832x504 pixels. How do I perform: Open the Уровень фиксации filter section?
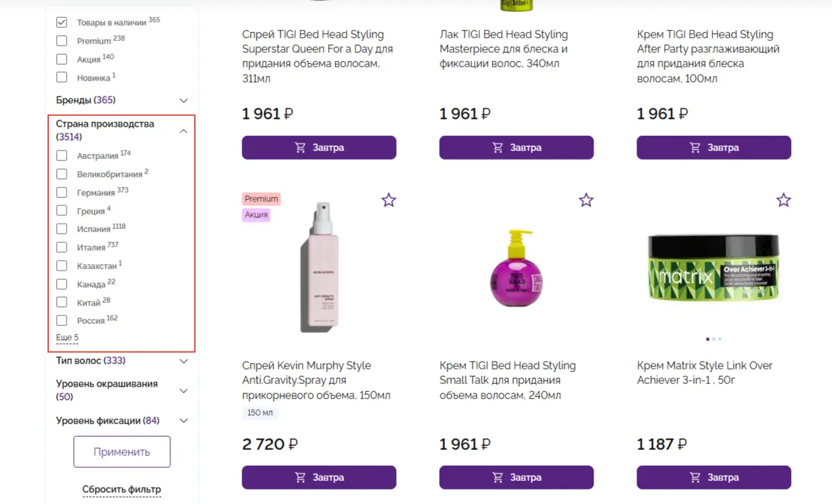184,421
